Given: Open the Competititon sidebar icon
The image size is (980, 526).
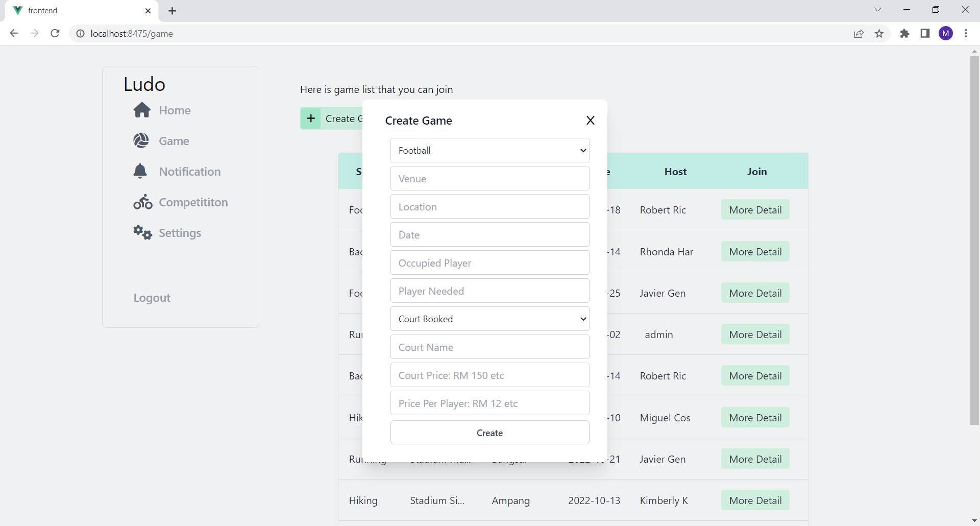Looking at the screenshot, I should click(143, 202).
